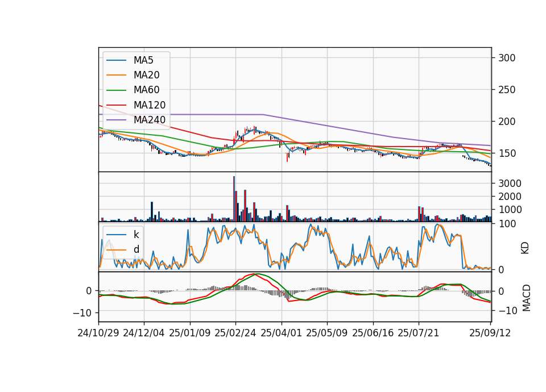Click the 25/04/01 date axis label
This screenshot has height=392, width=546.
pyautogui.click(x=280, y=333)
